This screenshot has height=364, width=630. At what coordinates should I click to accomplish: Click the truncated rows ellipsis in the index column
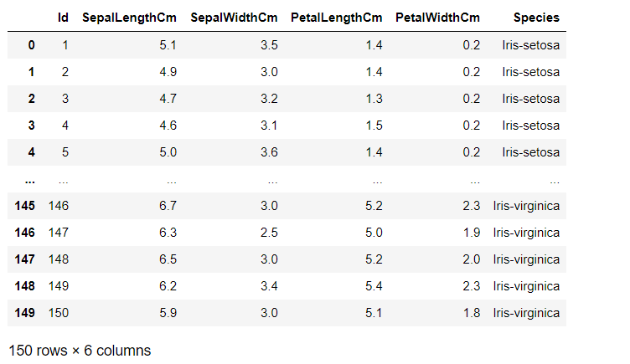(29, 182)
